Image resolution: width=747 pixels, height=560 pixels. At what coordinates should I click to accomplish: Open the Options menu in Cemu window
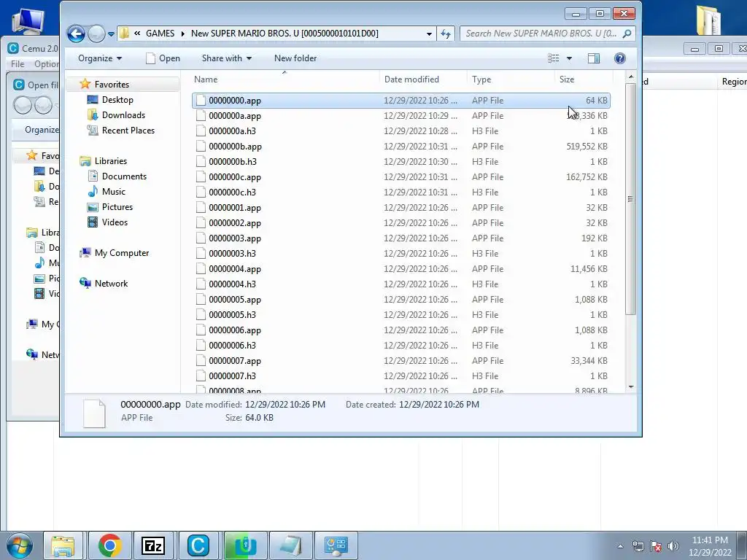pos(46,64)
